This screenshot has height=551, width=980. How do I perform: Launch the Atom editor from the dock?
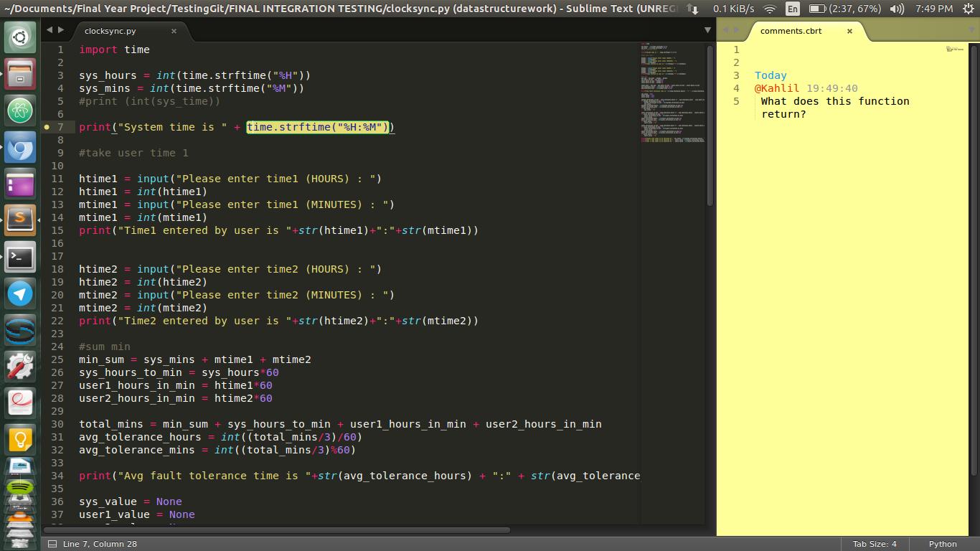[20, 110]
